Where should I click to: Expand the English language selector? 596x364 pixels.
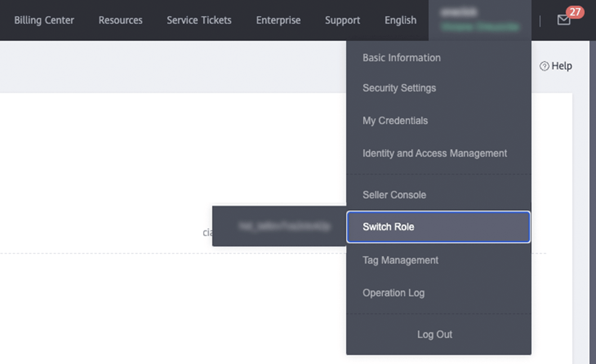click(x=400, y=20)
